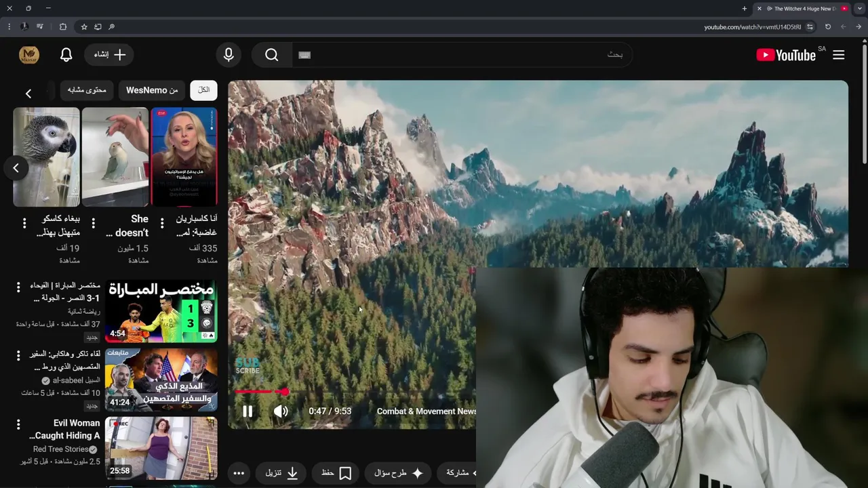Viewport: 868px width, 488px height.
Task: Open the Chrome three-dots menu
Action: tap(9, 27)
